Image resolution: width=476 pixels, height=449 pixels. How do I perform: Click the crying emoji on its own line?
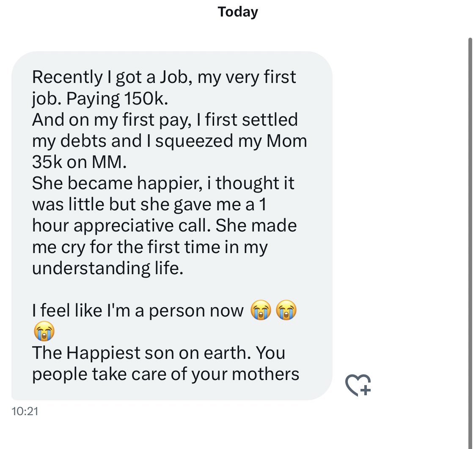tap(44, 331)
